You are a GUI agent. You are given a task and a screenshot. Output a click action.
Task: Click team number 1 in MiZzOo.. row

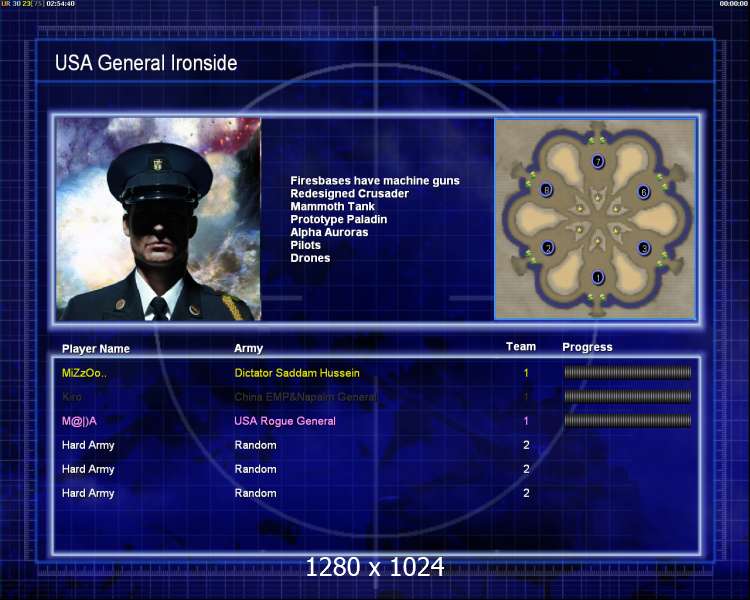point(526,373)
